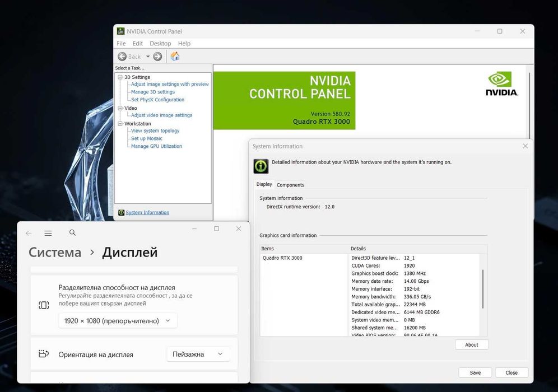Image resolution: width=558 pixels, height=392 pixels.
Task: Collapse the Workstation tree node
Action: 120,124
